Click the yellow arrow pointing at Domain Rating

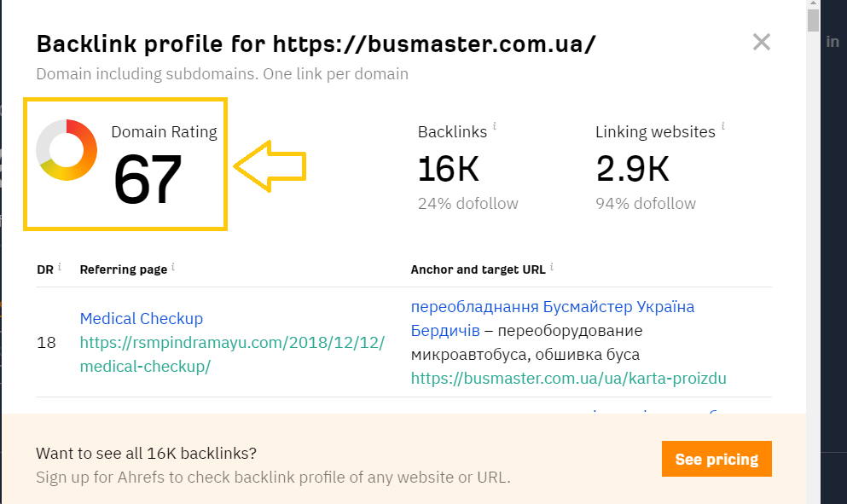[x=270, y=167]
